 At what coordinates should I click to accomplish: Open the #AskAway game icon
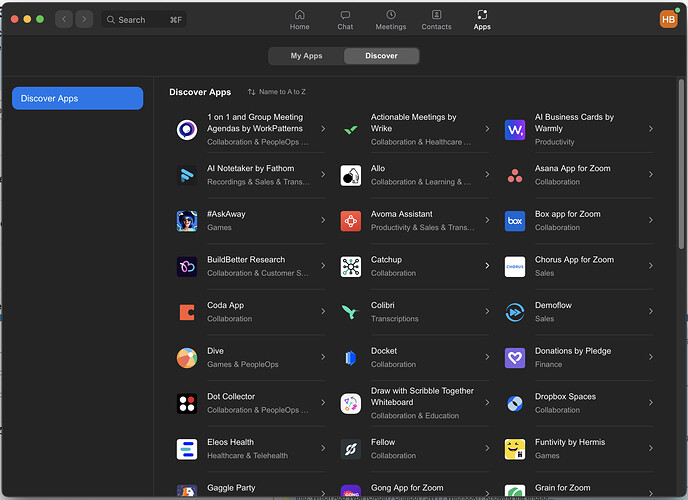(187, 221)
